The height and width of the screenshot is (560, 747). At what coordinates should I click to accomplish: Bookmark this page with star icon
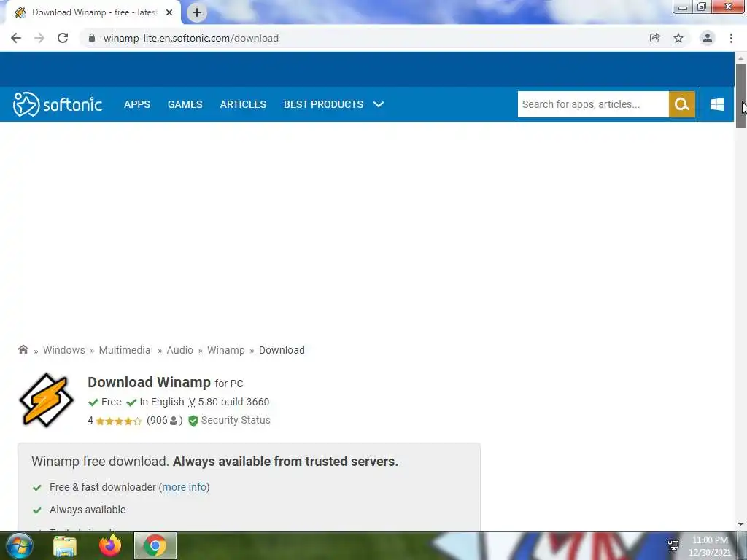(x=678, y=38)
